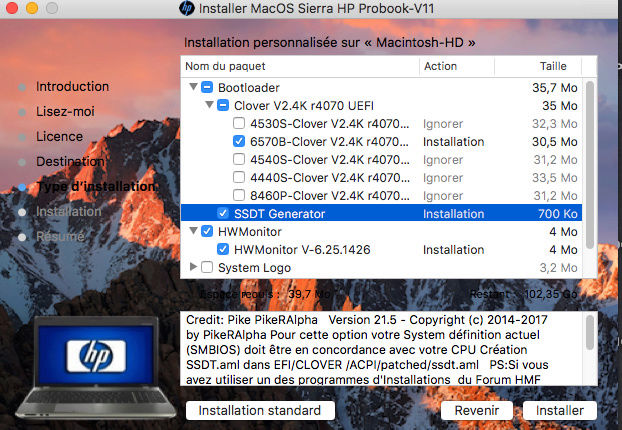This screenshot has height=430, width=622.
Task: Click the description box scrollbar
Action: [x=590, y=332]
